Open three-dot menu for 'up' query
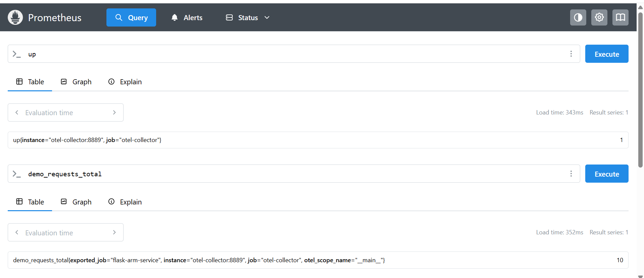Screen dimensions: 644x278 [x=571, y=54]
